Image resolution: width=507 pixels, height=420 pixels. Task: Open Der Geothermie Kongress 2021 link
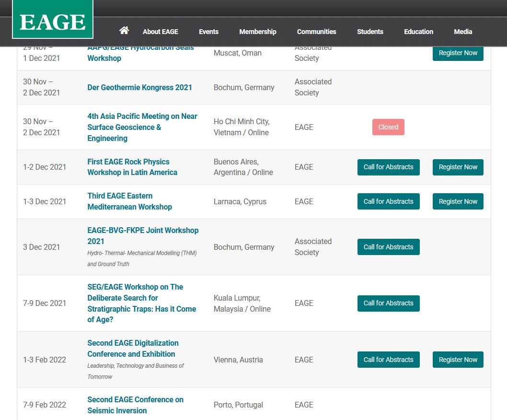click(x=139, y=87)
